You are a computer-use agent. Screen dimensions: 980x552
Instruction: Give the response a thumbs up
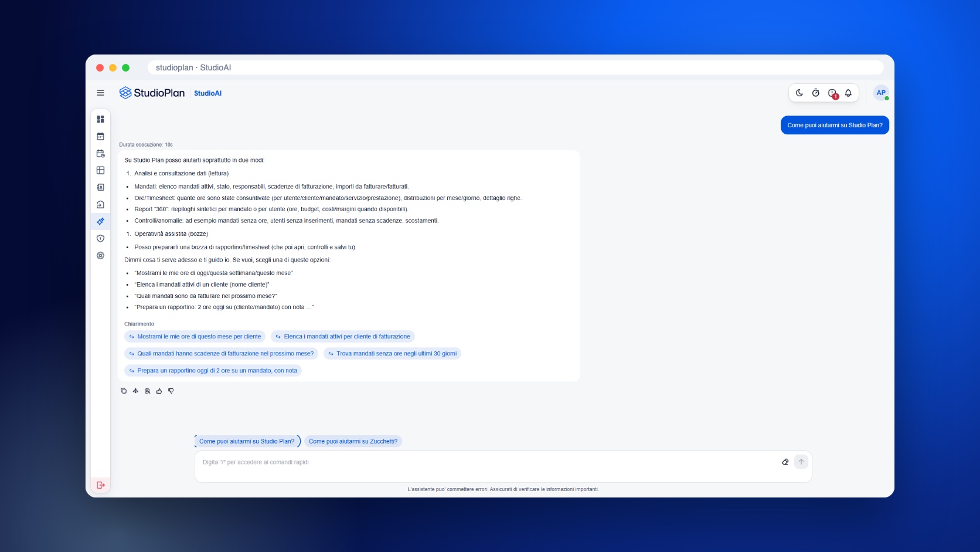[159, 391]
